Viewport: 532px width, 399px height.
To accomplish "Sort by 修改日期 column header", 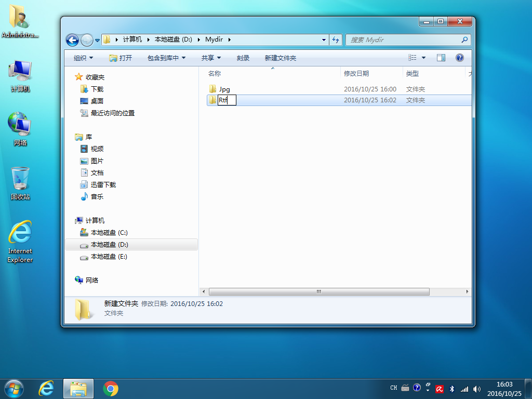I will (356, 73).
